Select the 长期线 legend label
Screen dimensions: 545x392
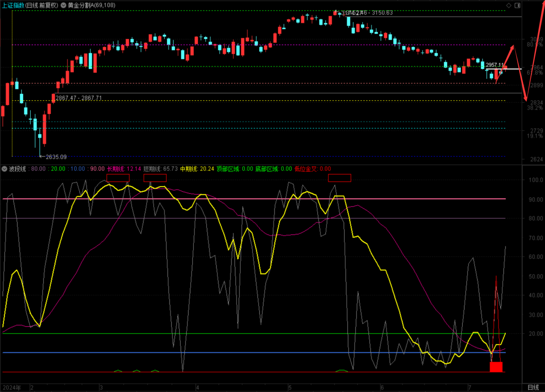point(116,169)
